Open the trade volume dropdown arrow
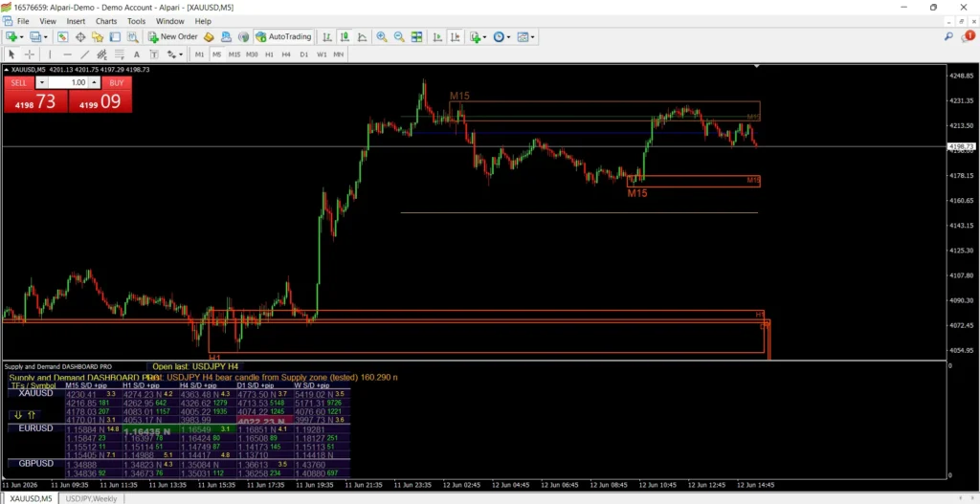Image resolution: width=980 pixels, height=504 pixels. [41, 82]
